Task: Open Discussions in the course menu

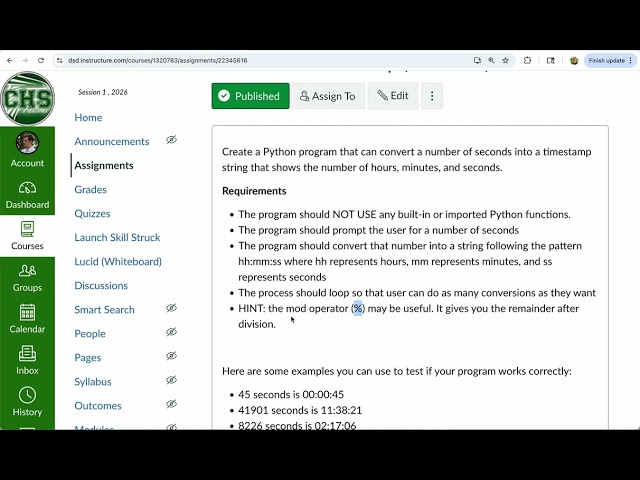Action: tap(101, 286)
